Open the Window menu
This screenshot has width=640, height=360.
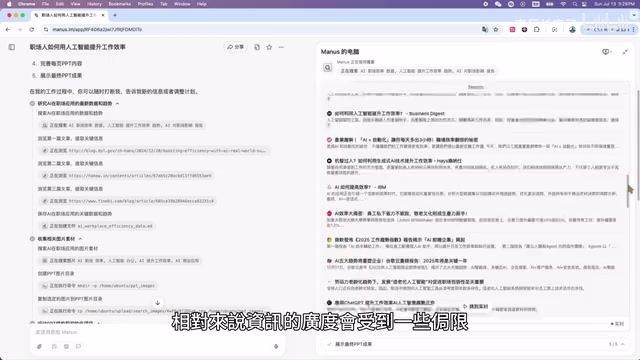point(182,4)
